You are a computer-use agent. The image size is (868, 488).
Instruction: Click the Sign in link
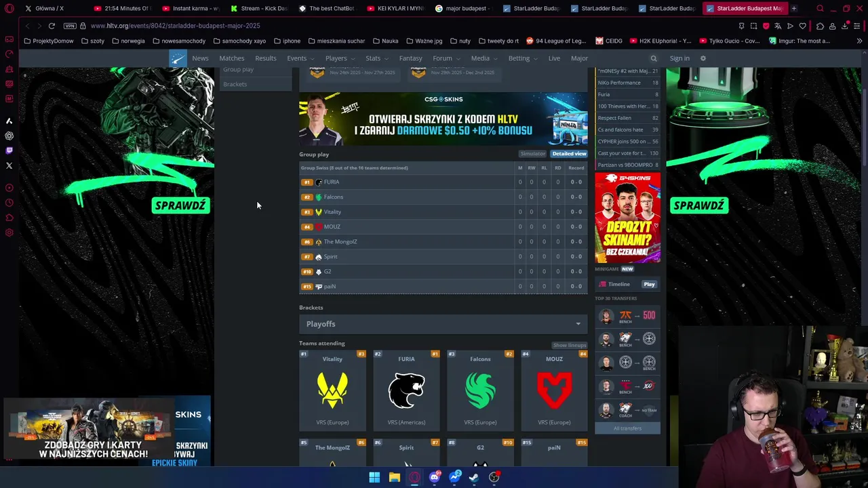[x=679, y=58]
